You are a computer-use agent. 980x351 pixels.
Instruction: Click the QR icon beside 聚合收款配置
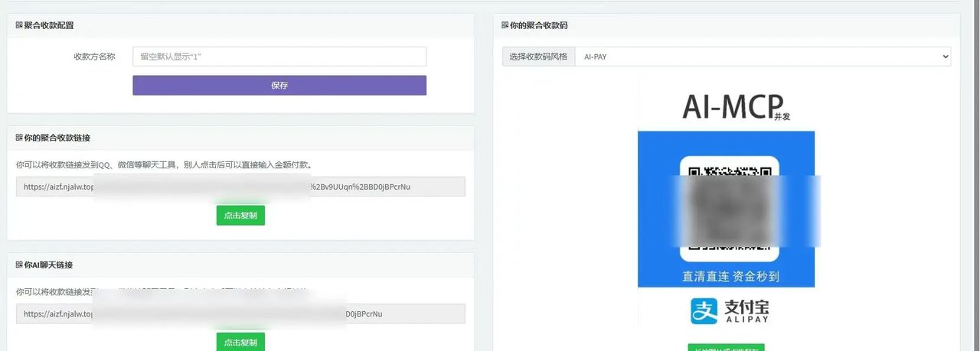[19, 25]
